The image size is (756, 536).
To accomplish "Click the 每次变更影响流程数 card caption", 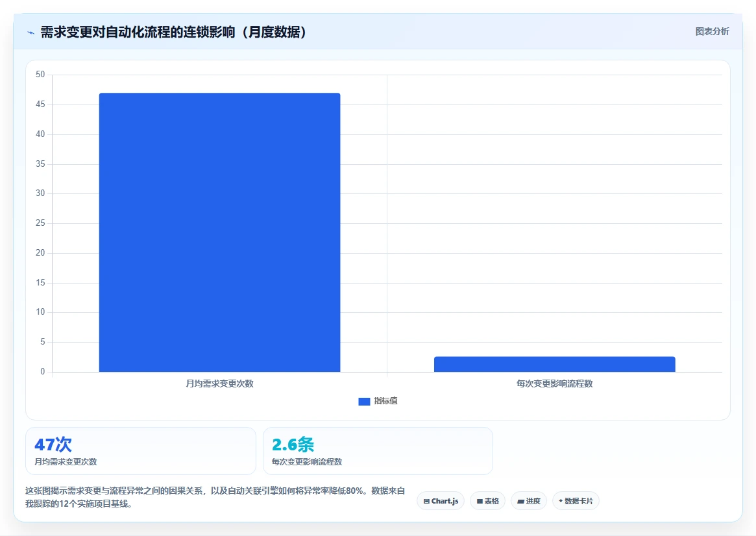I will [x=307, y=462].
